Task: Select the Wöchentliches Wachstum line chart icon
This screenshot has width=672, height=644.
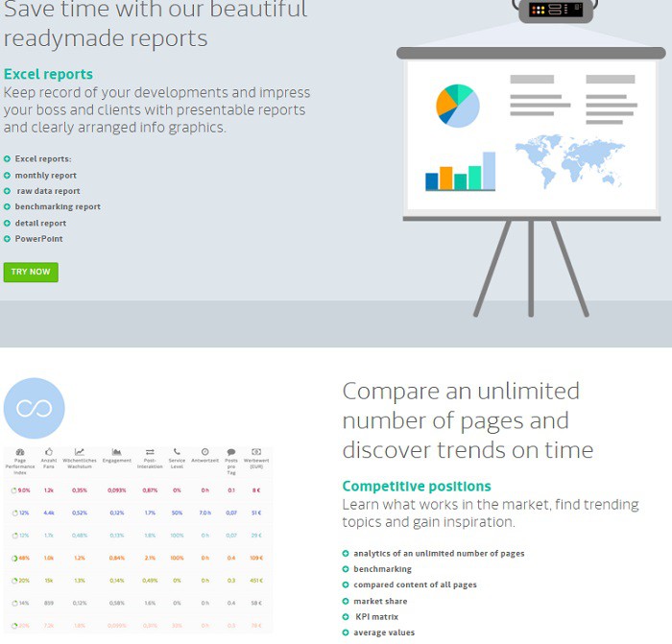Action: (x=80, y=451)
